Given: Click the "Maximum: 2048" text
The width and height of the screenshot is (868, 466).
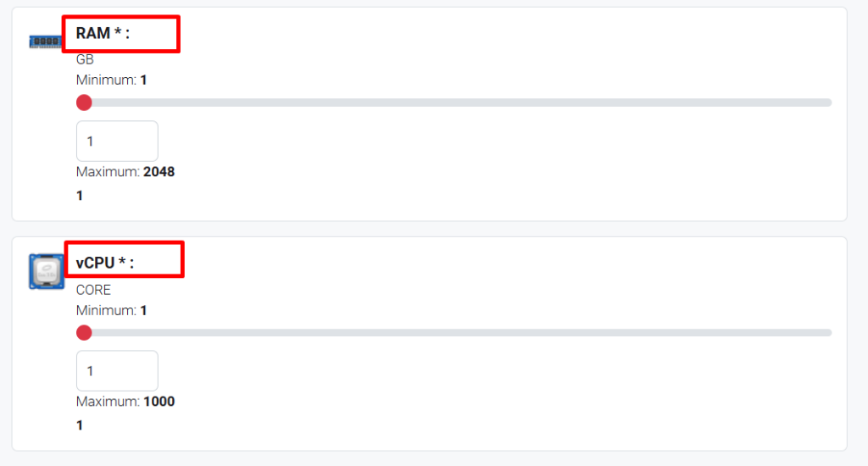Looking at the screenshot, I should [x=125, y=171].
